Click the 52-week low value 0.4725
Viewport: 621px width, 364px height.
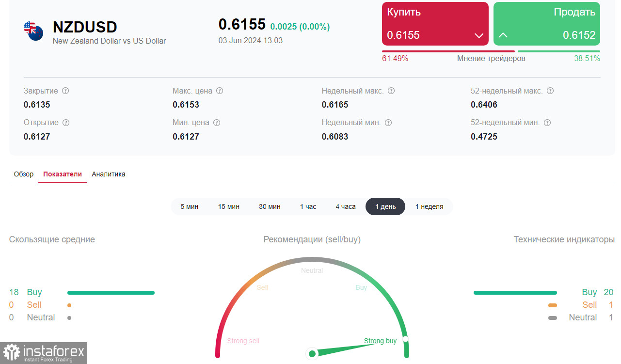tap(484, 137)
